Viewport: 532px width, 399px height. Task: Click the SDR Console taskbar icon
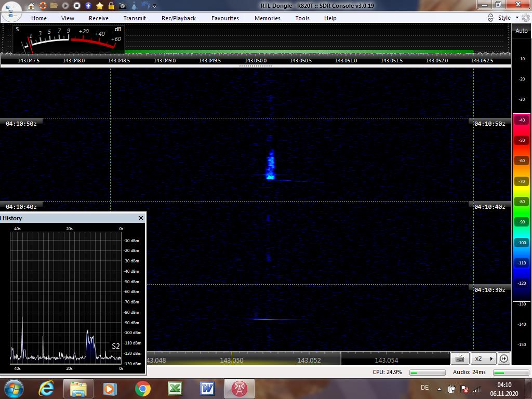[x=239, y=389]
